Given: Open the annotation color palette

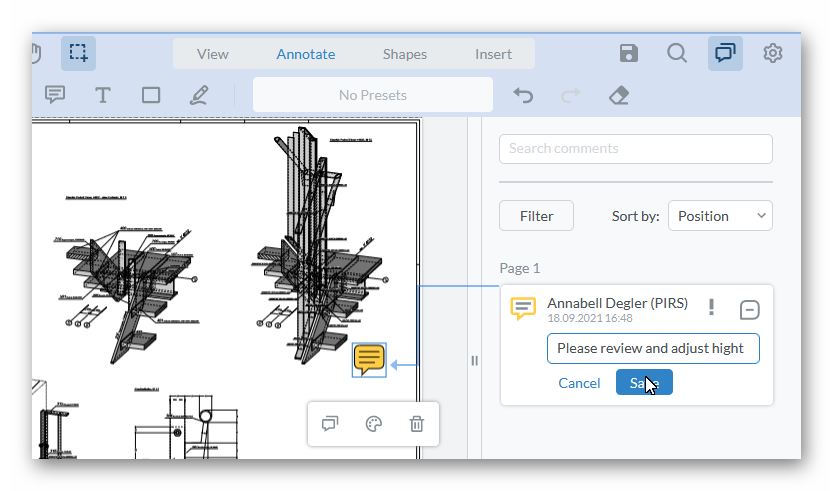Looking at the screenshot, I should pyautogui.click(x=373, y=424).
